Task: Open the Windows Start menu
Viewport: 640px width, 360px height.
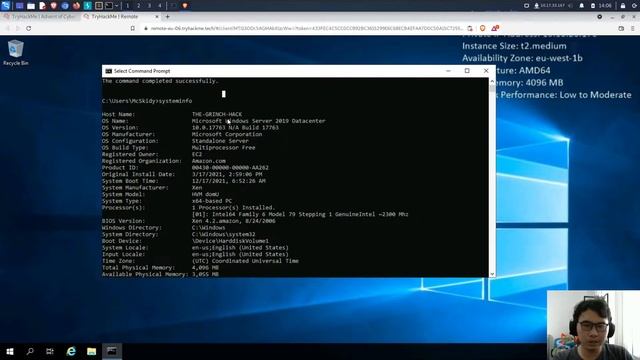Action: [10, 351]
